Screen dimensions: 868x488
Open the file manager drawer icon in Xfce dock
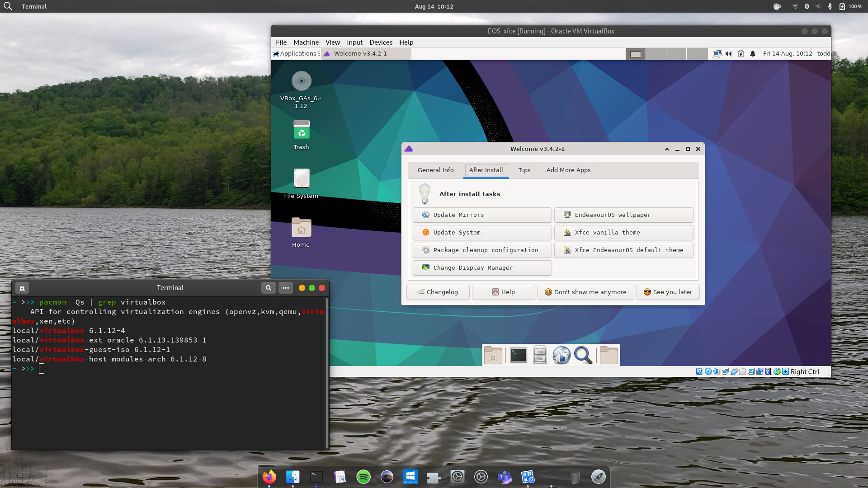[540, 355]
